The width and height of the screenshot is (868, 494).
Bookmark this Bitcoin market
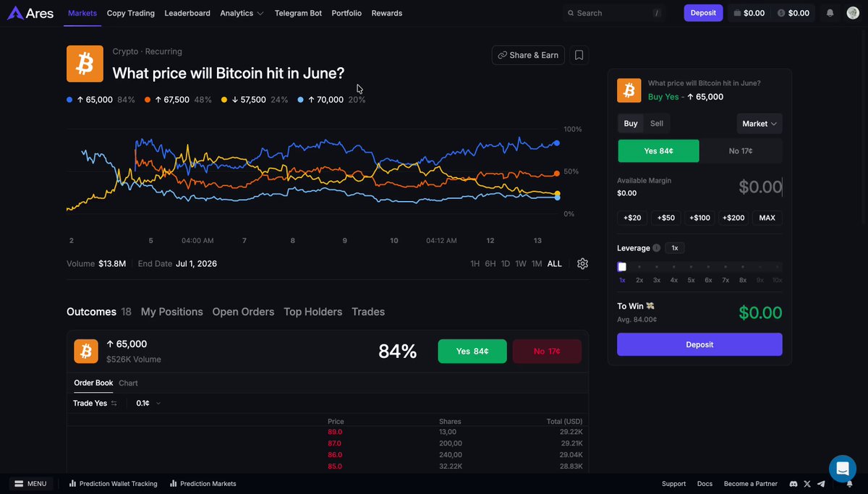[579, 55]
